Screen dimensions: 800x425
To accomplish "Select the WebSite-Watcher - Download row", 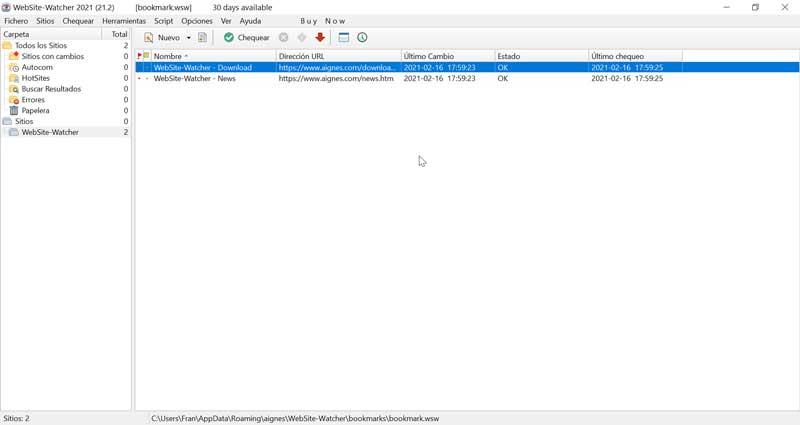I will pos(467,67).
